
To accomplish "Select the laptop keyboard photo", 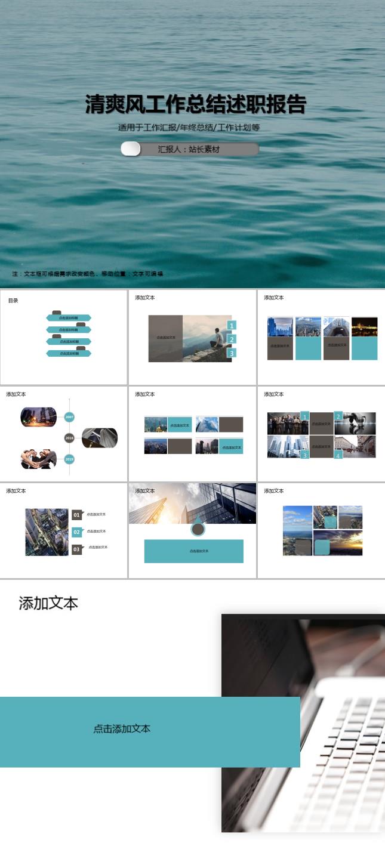I will point(303,723).
